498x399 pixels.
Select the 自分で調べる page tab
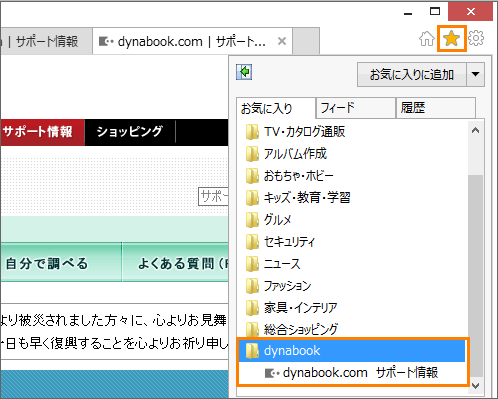(61, 263)
